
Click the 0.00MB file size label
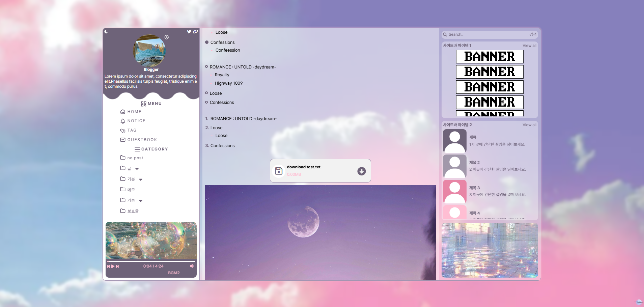(x=294, y=174)
